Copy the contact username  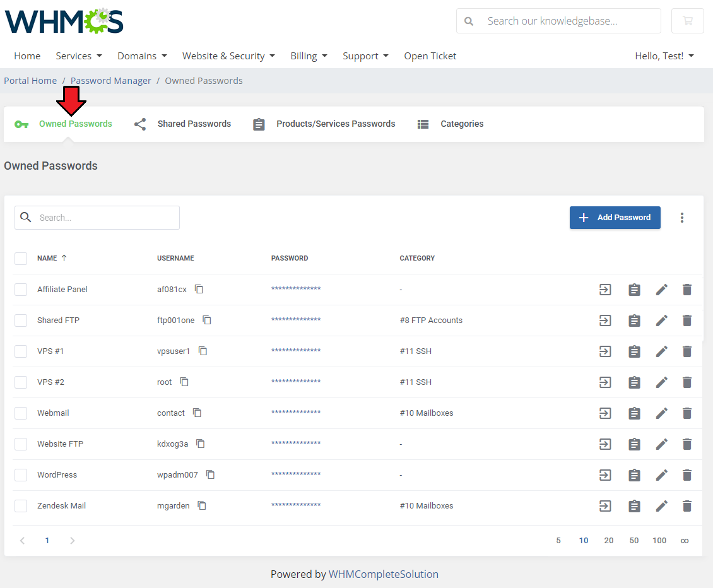click(197, 413)
